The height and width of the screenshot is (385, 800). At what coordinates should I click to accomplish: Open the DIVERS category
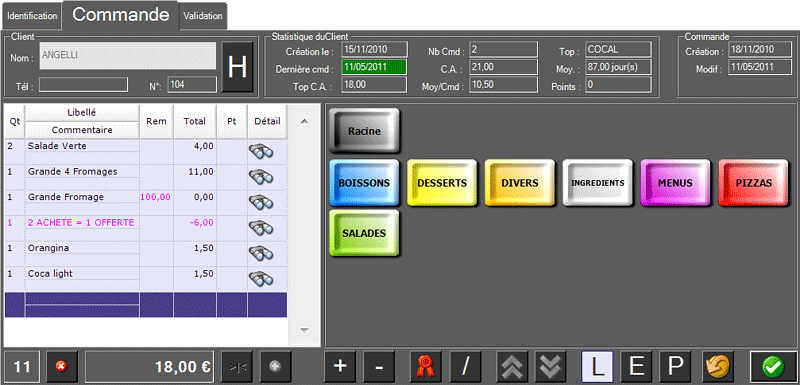pos(519,183)
